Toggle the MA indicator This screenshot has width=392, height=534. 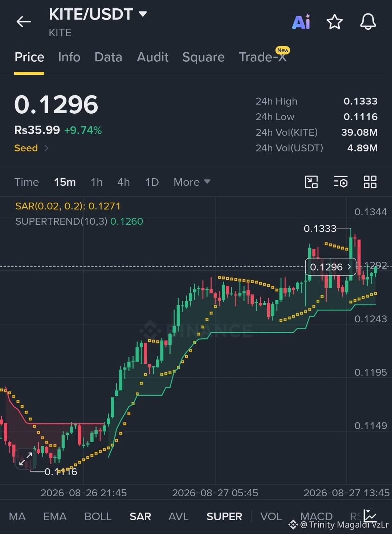(x=17, y=516)
